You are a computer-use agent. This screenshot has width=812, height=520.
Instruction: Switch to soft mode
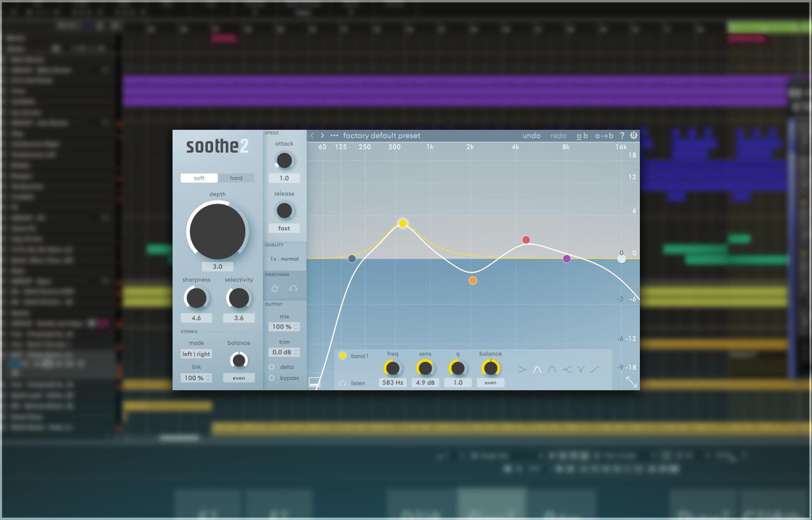[199, 178]
